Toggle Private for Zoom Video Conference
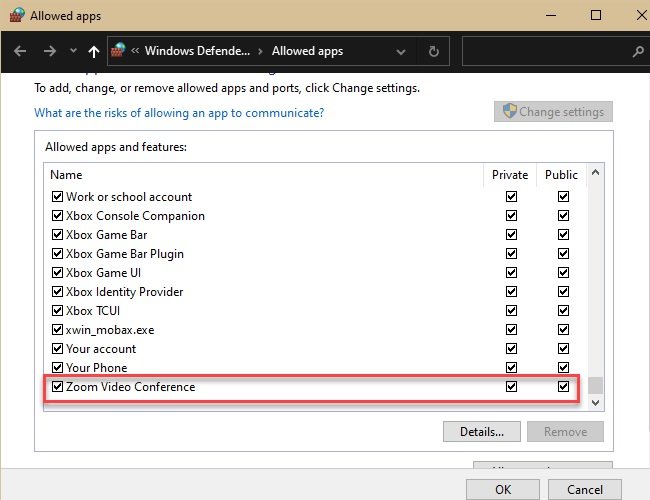This screenshot has width=650, height=500. 511,387
